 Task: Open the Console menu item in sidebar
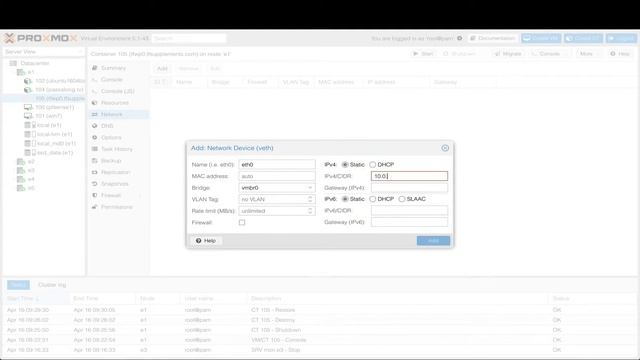point(118,80)
